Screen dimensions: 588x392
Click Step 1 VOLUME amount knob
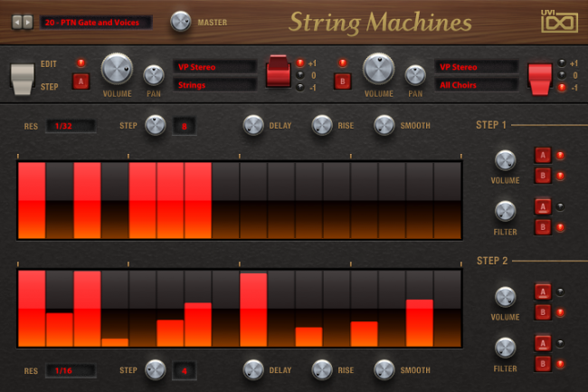pos(505,160)
